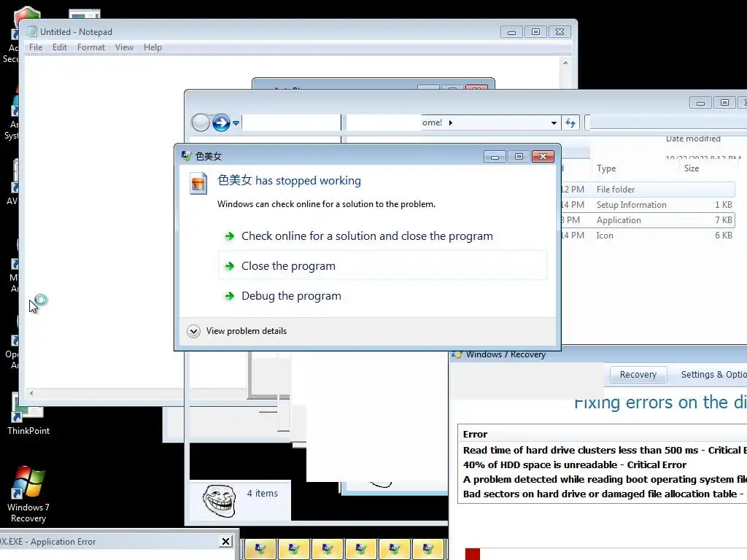Image resolution: width=747 pixels, height=560 pixels.
Task: Switch to the Recovery tab in Windows 7 Recovery
Action: (x=638, y=375)
